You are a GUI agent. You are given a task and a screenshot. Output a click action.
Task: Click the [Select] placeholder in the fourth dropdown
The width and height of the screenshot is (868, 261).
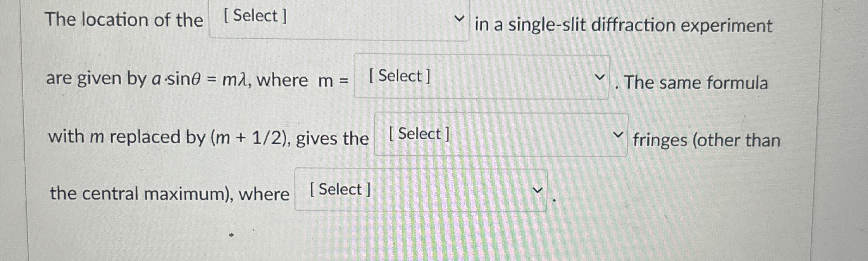[339, 190]
